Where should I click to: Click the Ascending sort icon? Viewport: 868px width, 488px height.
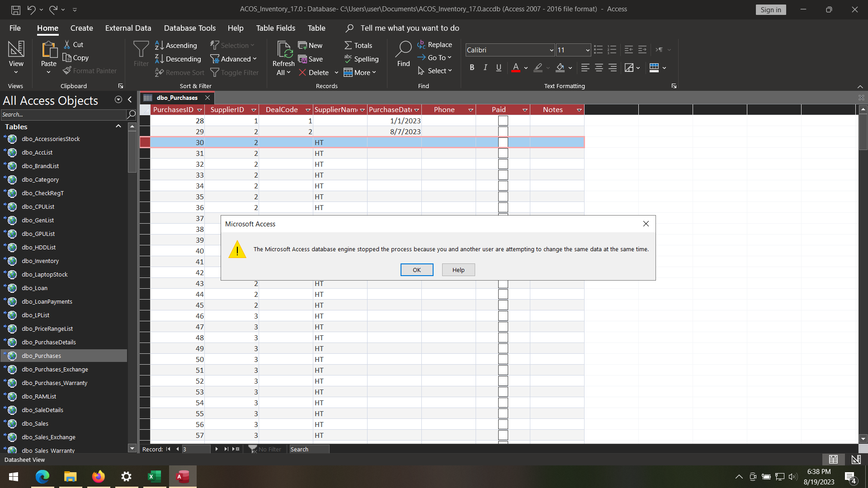[x=159, y=45]
